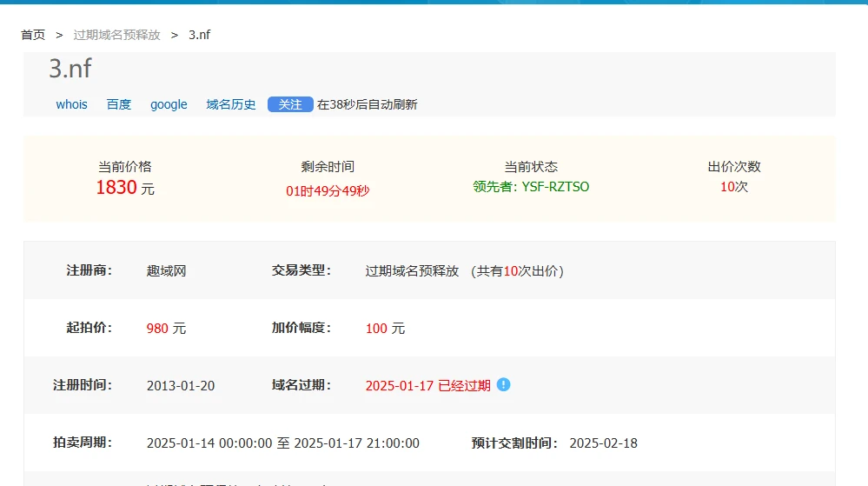
Task: Open 过期域名预释放 breadcrumb link
Action: (116, 35)
